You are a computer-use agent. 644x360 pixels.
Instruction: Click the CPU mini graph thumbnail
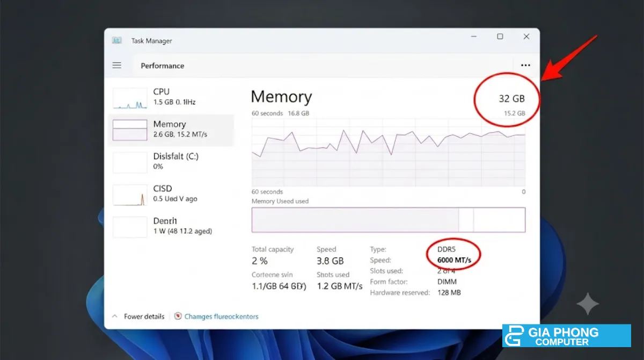point(130,98)
